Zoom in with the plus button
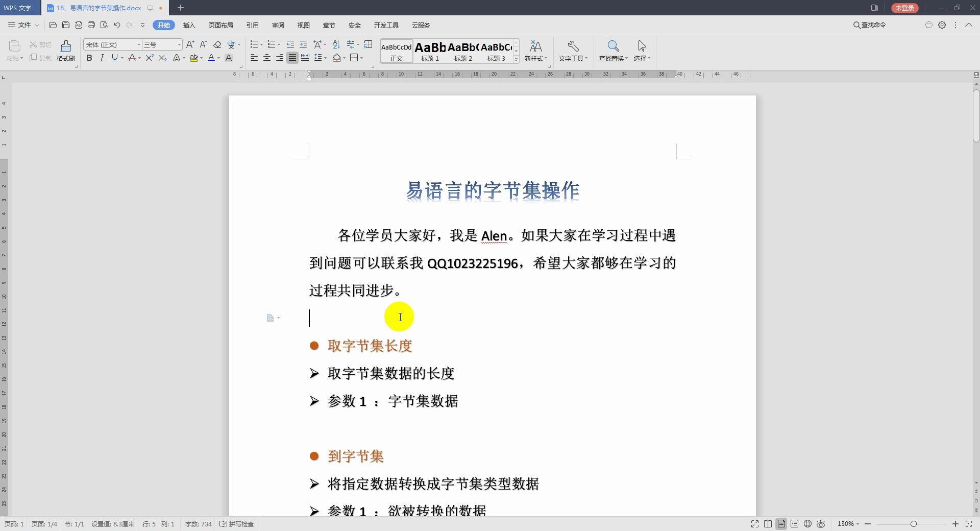 [955, 524]
